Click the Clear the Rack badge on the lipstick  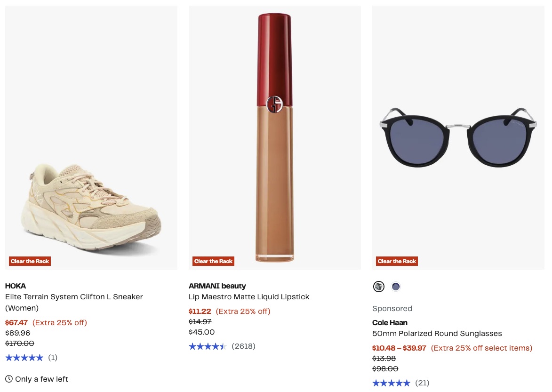click(x=213, y=261)
